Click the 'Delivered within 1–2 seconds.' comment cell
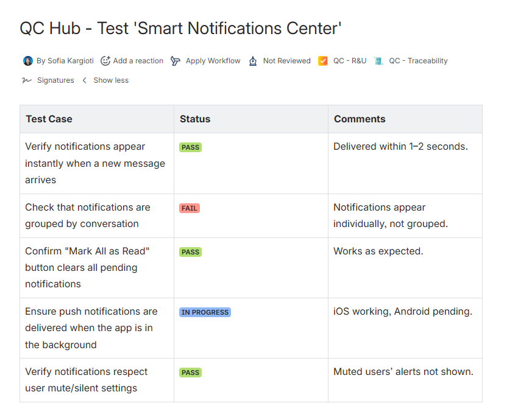This screenshot has width=518, height=420. pyautogui.click(x=400, y=147)
